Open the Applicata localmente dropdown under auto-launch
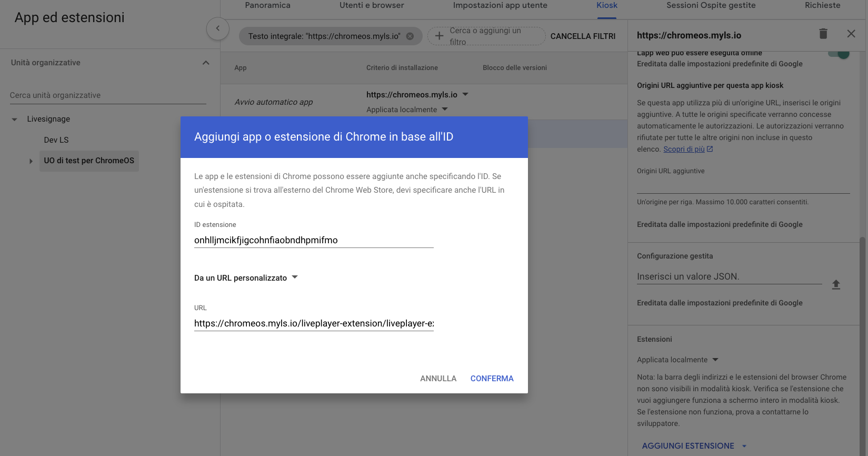868x456 pixels. point(445,109)
